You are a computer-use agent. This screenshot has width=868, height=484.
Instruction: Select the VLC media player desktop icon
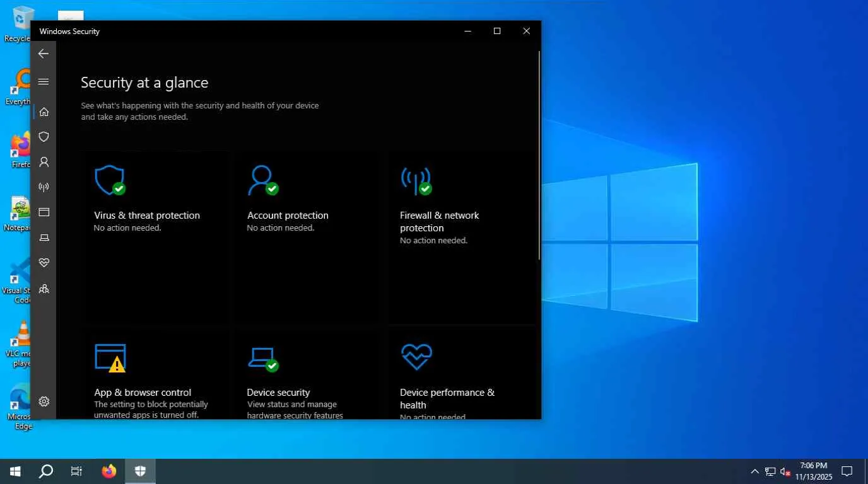[20, 343]
